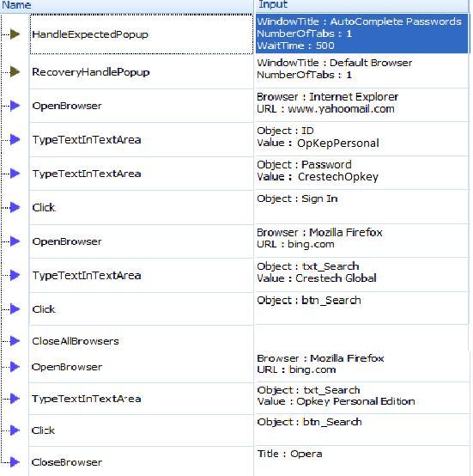Click the Value CrestechOpkey input cell

pyautogui.click(x=362, y=173)
